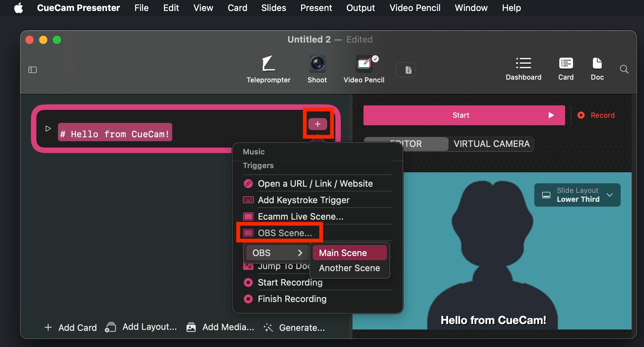Click the Finish Recording stop icon
Viewport: 644px width, 347px height.
[x=248, y=299]
